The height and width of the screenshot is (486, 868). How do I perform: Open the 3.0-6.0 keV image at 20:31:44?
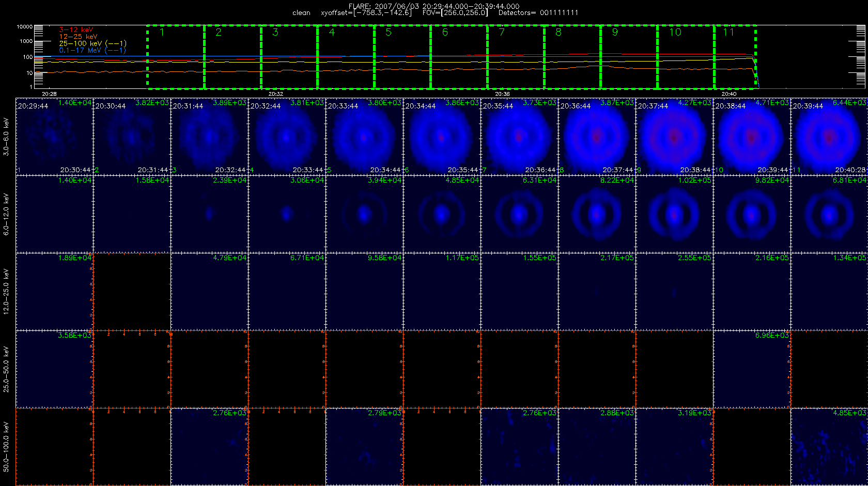pos(209,136)
